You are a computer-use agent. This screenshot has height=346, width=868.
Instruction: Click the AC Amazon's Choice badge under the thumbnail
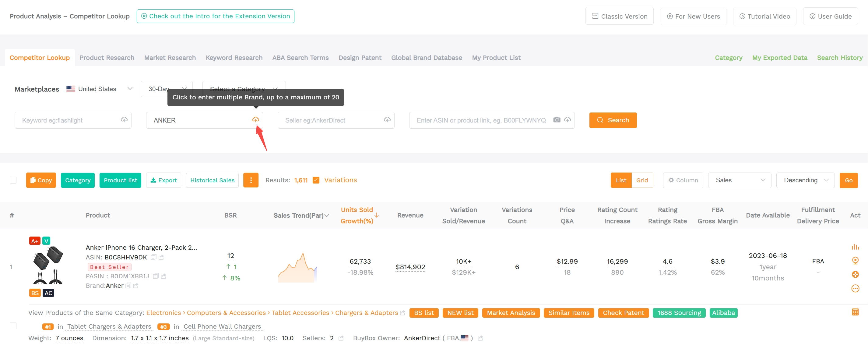(48, 293)
